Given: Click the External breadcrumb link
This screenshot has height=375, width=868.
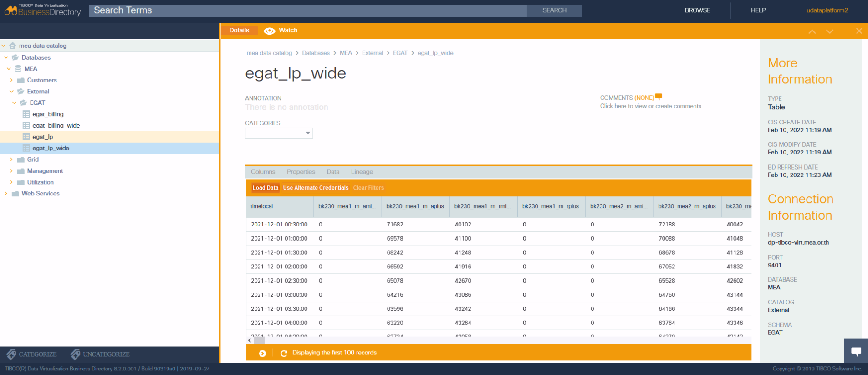Looking at the screenshot, I should point(372,53).
